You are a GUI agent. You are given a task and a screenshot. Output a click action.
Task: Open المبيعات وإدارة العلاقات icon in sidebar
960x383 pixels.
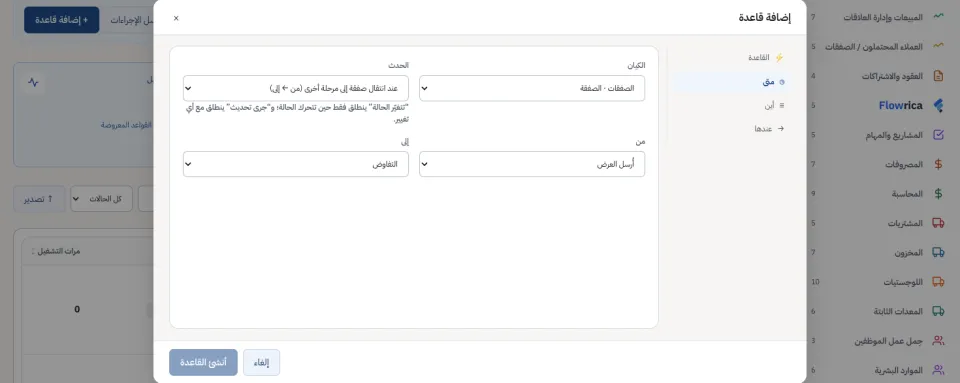click(x=938, y=17)
